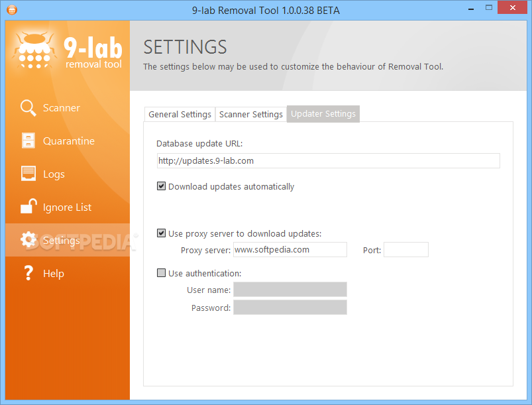
Task: Click the Help question mark icon
Action: click(x=28, y=273)
